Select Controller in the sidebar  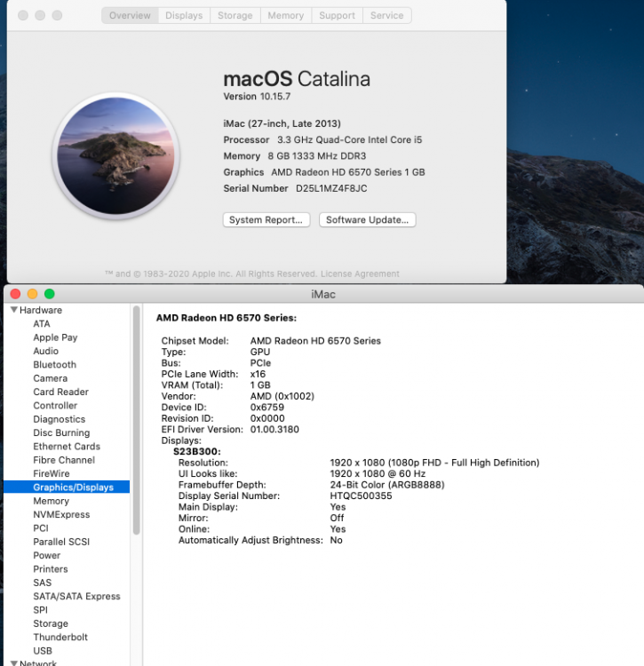point(55,406)
